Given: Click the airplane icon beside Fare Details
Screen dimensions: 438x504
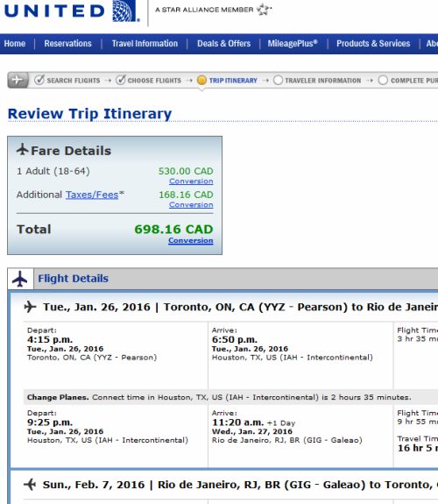Looking at the screenshot, I should coord(23,150).
